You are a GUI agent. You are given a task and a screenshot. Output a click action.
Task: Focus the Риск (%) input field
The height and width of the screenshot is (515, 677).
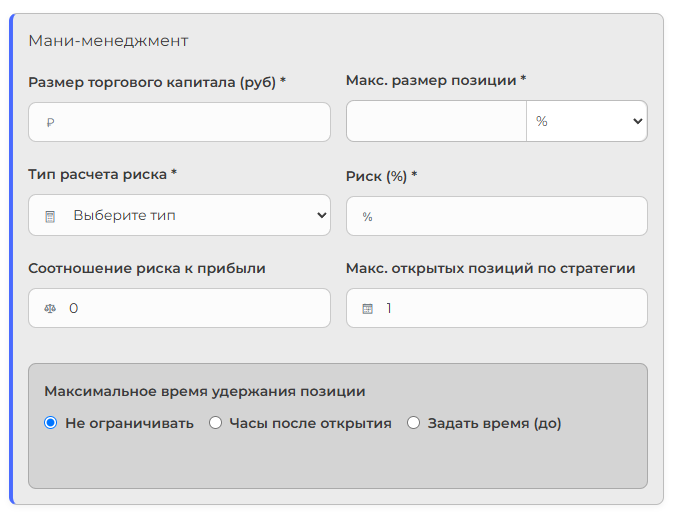point(497,216)
